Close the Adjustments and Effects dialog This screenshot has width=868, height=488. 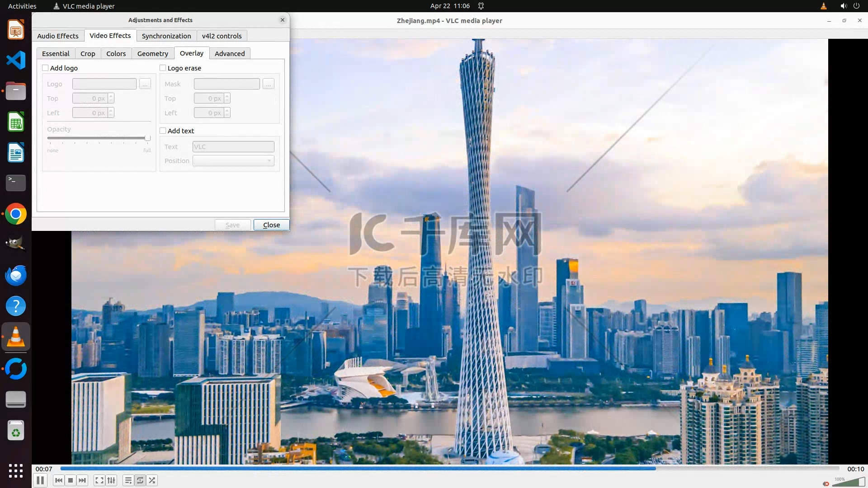click(271, 225)
